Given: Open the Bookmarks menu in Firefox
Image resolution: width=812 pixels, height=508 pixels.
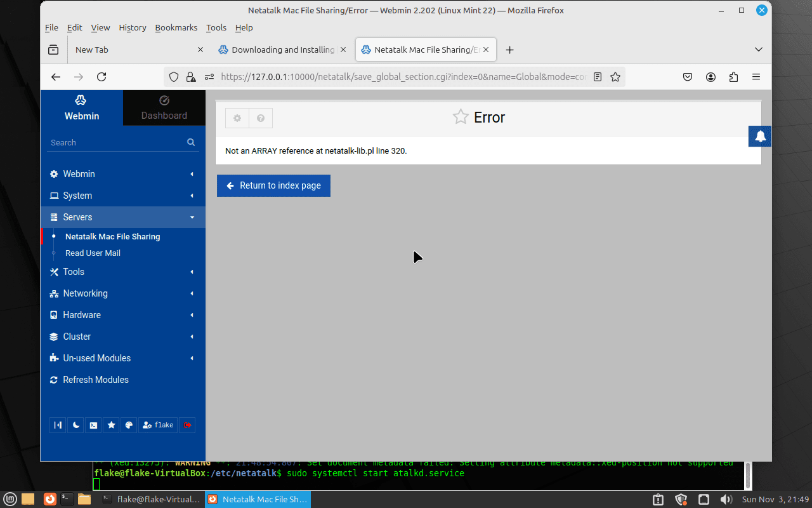Looking at the screenshot, I should [x=176, y=27].
